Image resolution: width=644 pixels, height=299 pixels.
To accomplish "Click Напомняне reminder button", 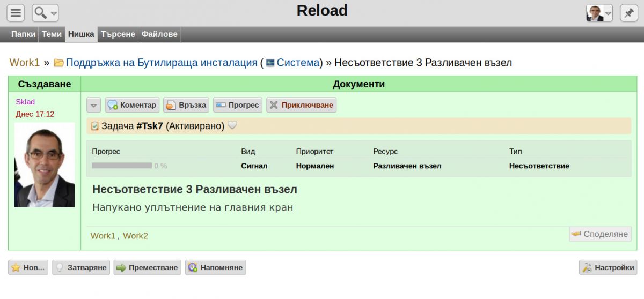I will (x=216, y=267).
